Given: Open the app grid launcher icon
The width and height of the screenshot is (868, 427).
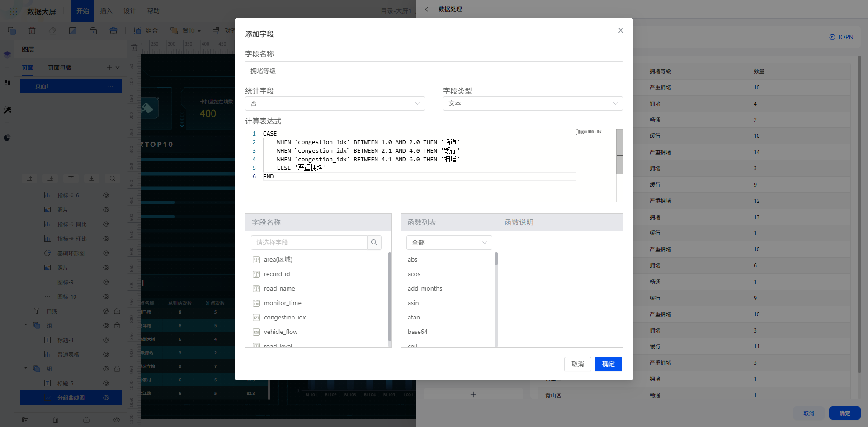Looking at the screenshot, I should click(x=14, y=11).
